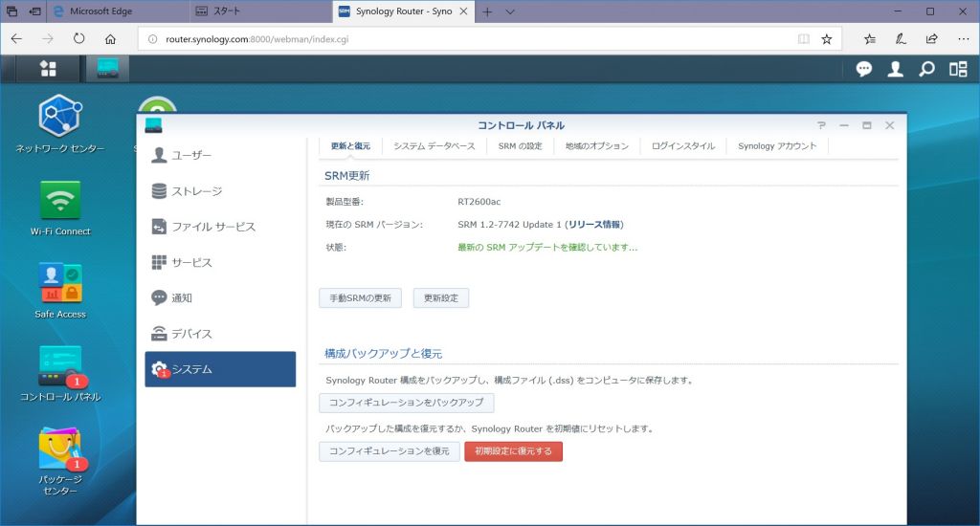Open Edge reading view icon
Viewport: 980px width, 526px height.
pos(804,38)
